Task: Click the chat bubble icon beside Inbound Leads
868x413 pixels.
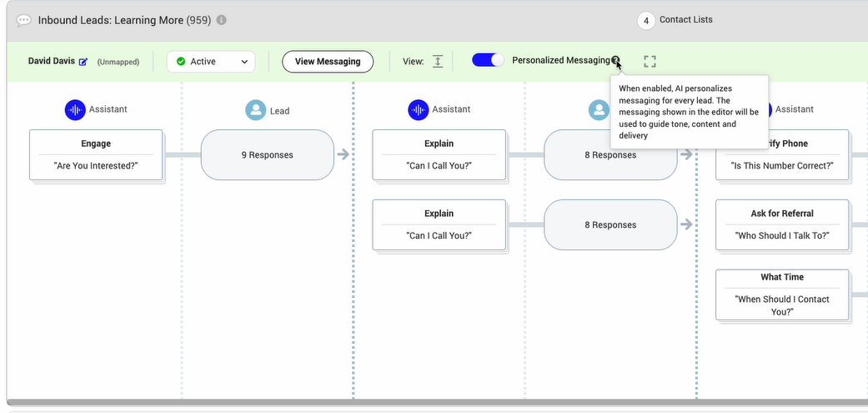Action: [x=24, y=20]
